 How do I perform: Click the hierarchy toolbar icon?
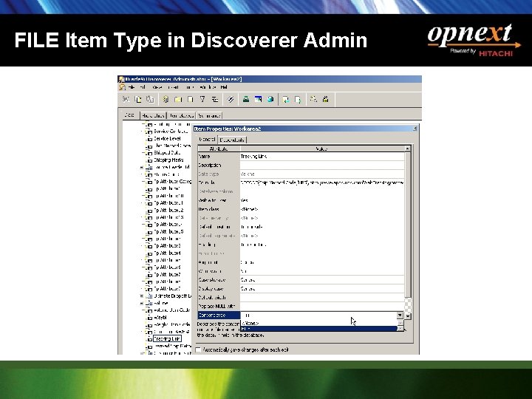click(215, 99)
